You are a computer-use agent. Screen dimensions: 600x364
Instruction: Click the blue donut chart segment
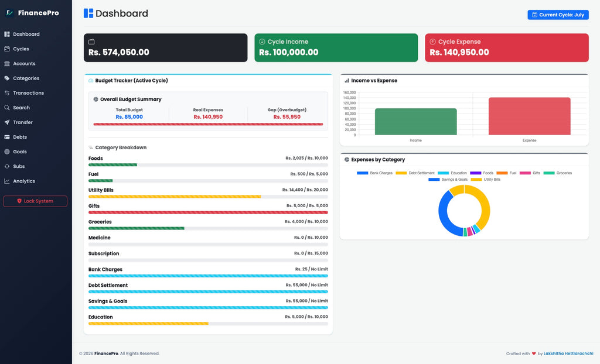click(444, 216)
